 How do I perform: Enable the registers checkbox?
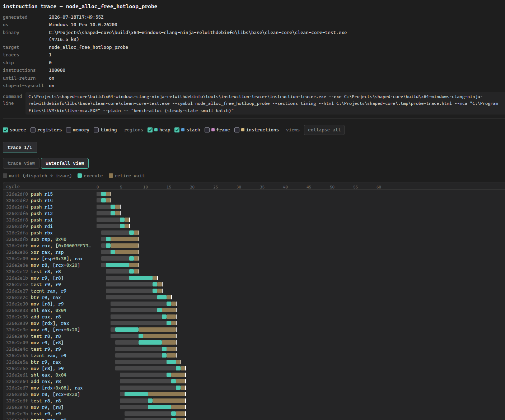[33, 130]
